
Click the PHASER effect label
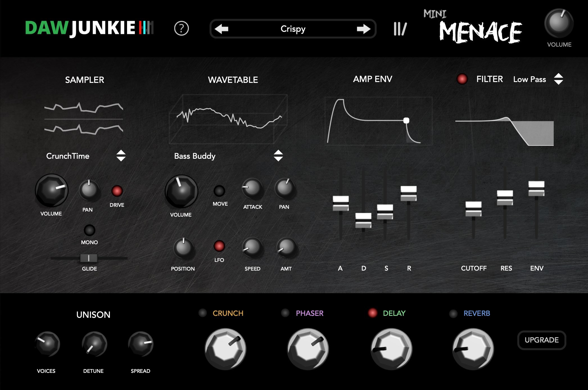click(x=310, y=313)
